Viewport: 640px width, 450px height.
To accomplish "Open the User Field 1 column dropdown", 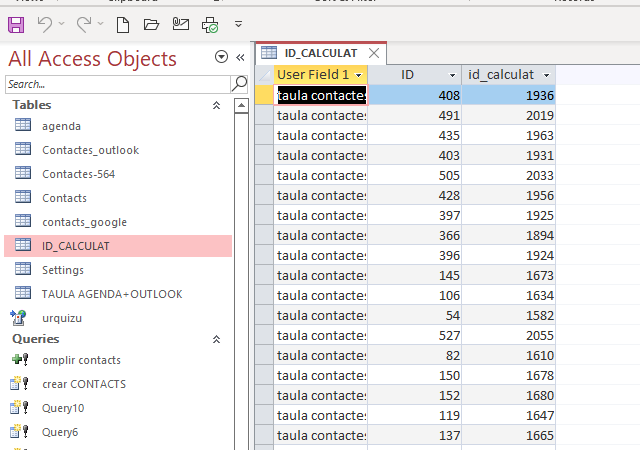I will pos(358,75).
